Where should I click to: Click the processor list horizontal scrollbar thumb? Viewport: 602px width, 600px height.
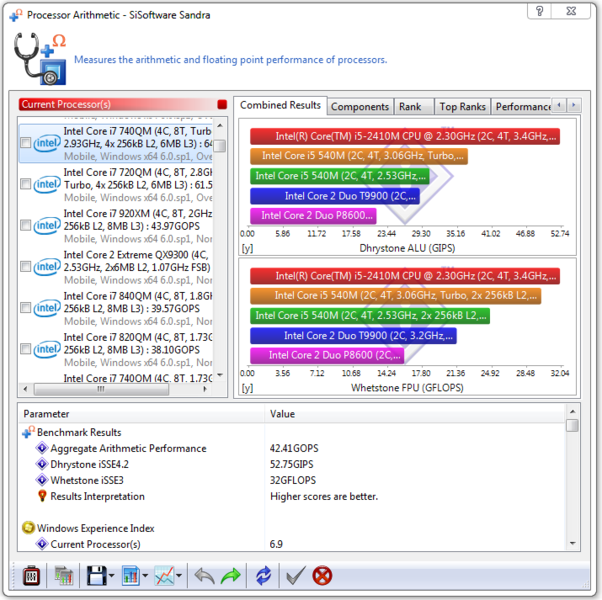tap(101, 389)
